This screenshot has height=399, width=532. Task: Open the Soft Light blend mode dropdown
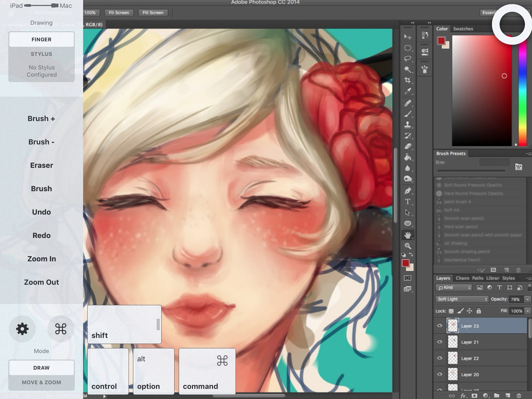click(x=462, y=299)
